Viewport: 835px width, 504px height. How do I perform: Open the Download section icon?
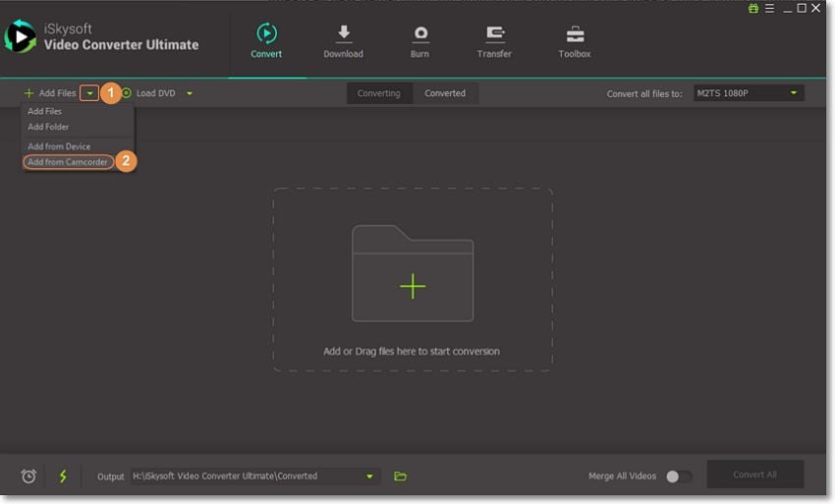tap(344, 33)
